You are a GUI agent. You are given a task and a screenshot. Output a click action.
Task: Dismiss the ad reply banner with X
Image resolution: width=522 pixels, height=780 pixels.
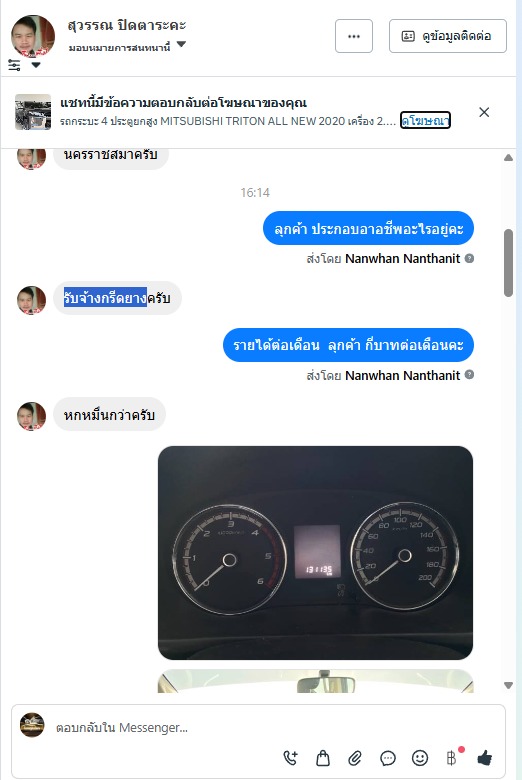pos(484,112)
